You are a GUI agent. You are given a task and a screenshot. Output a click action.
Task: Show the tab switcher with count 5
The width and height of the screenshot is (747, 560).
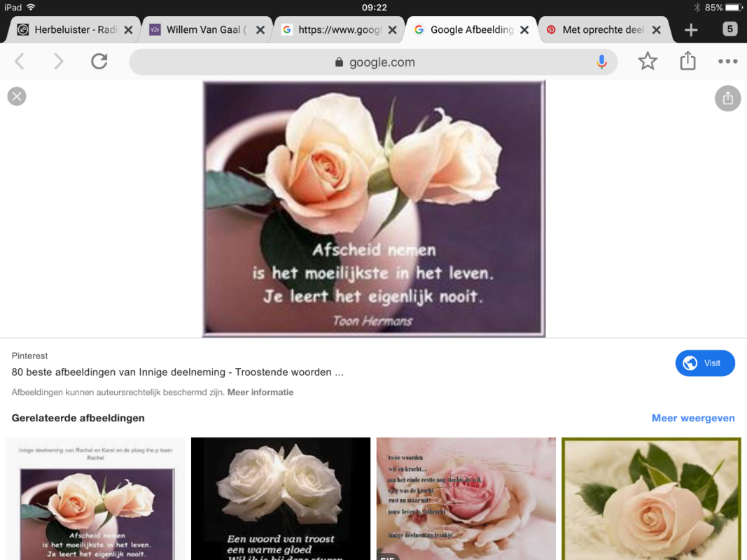tap(730, 29)
